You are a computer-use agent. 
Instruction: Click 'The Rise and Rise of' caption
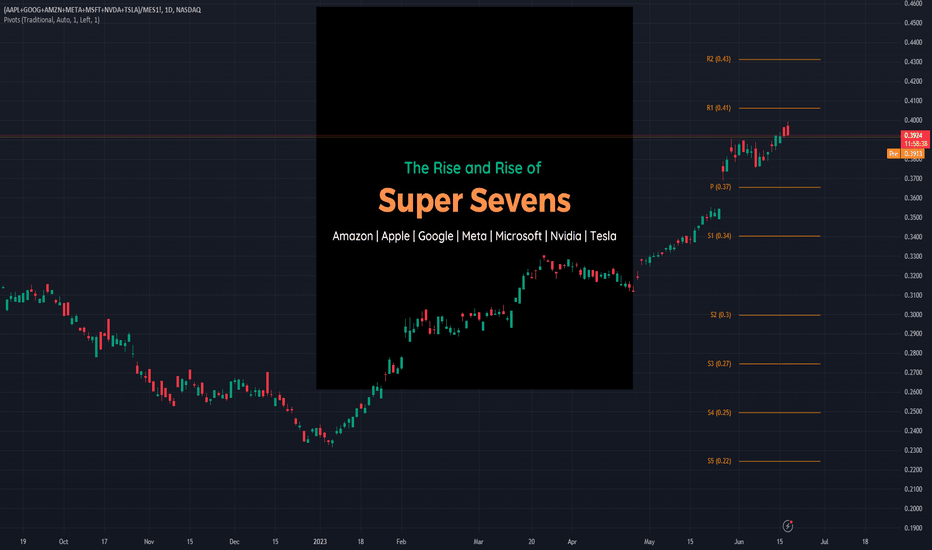tap(473, 168)
